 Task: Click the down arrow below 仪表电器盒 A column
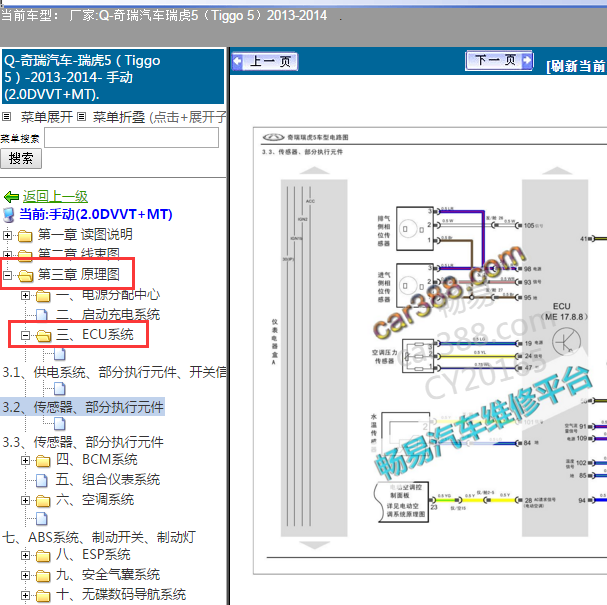(x=314, y=545)
